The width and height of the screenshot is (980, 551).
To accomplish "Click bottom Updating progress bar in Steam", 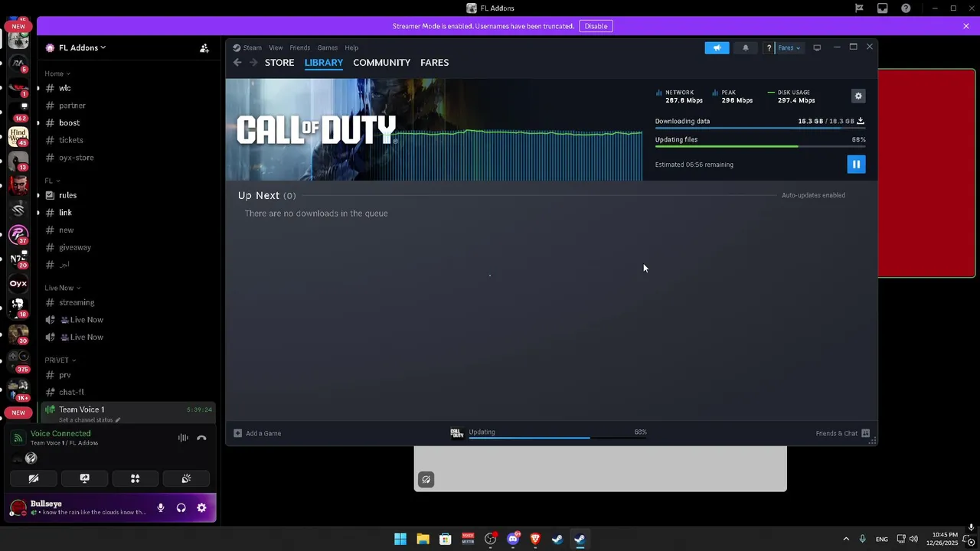I will tap(557, 438).
